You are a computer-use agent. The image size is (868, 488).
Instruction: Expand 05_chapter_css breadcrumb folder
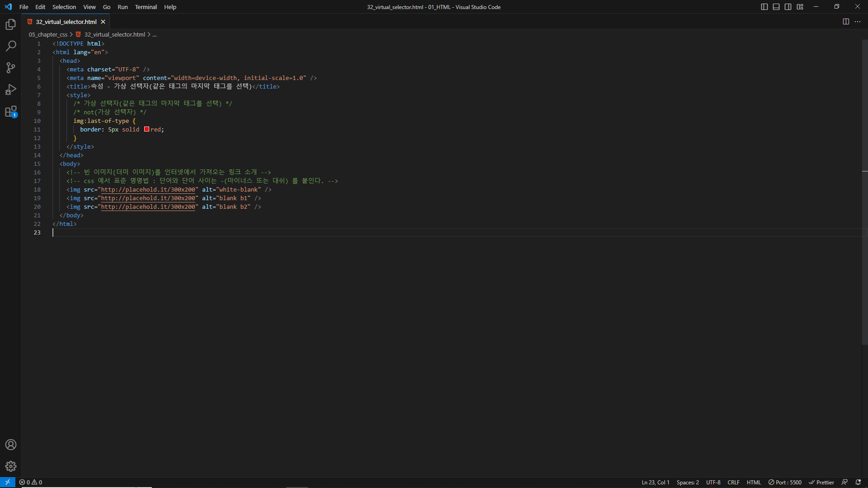pos(48,34)
